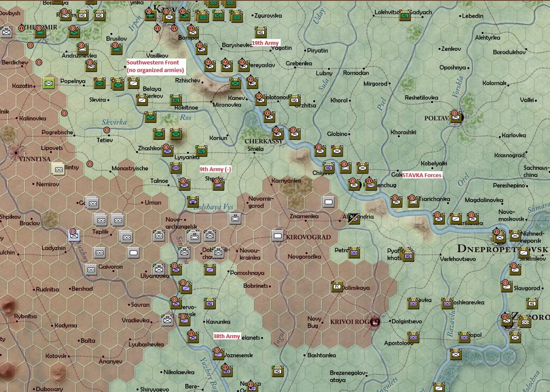
Task: Select the HQ counter above the 19th Army label
Action: coord(261,32)
